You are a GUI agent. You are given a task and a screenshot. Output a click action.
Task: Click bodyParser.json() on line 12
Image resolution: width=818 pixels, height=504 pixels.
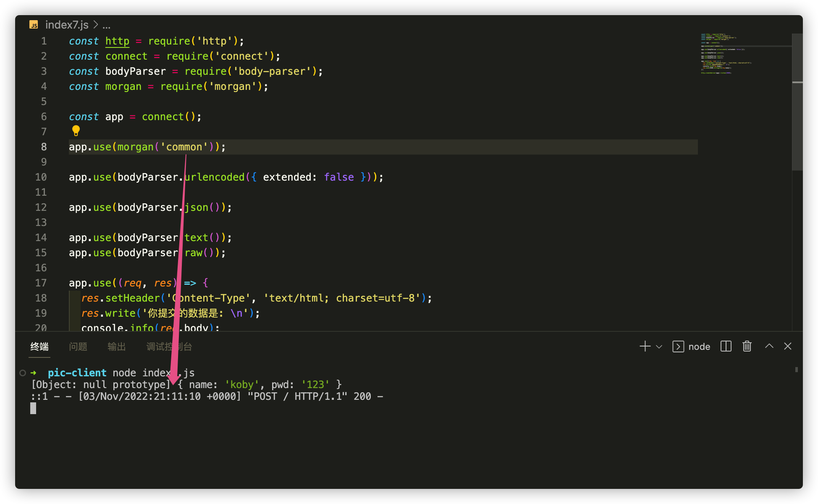tap(171, 207)
